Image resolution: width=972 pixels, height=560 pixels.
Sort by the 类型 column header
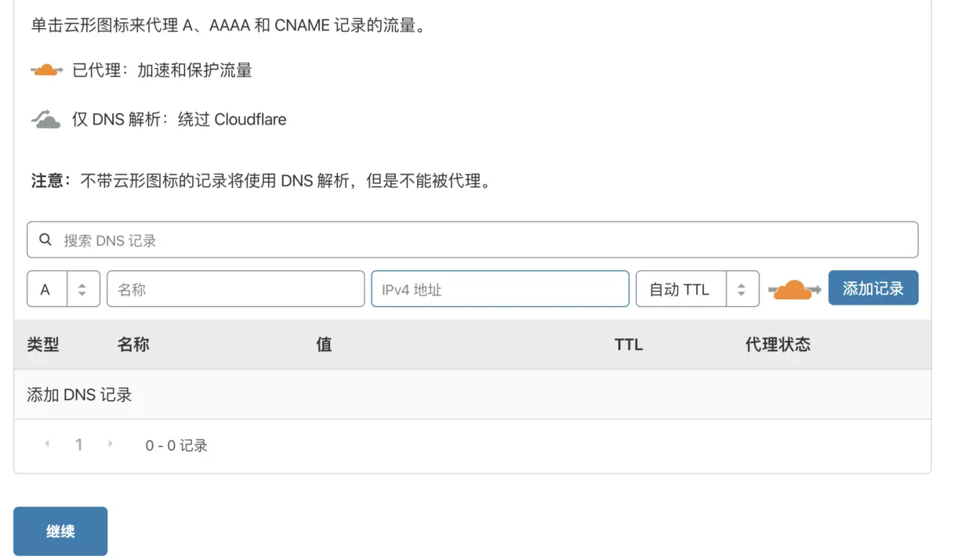43,345
